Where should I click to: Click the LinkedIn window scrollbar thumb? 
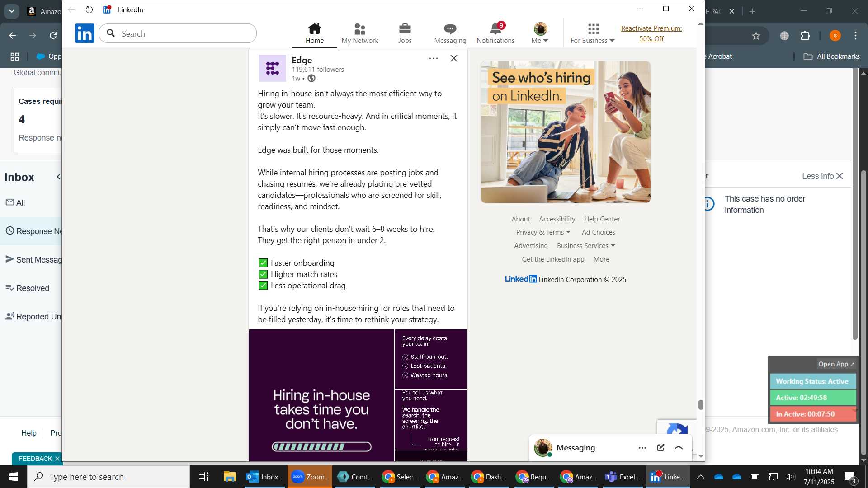701,405
